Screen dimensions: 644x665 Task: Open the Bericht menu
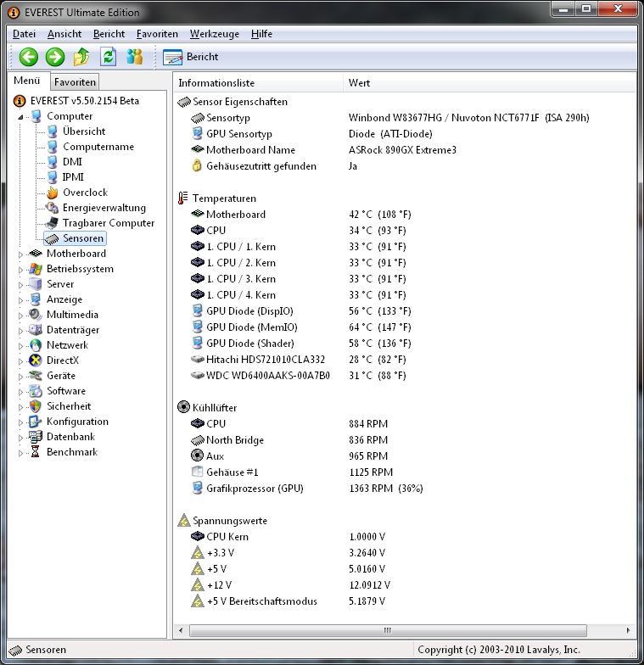109,34
